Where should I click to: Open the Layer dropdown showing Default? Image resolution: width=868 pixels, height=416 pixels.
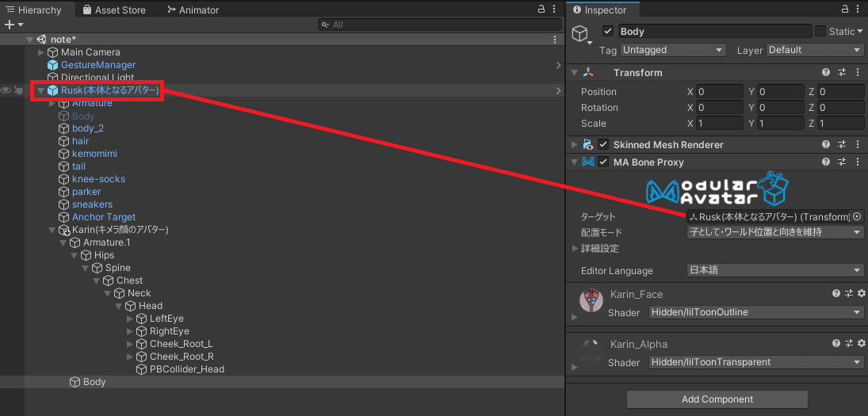pos(816,50)
